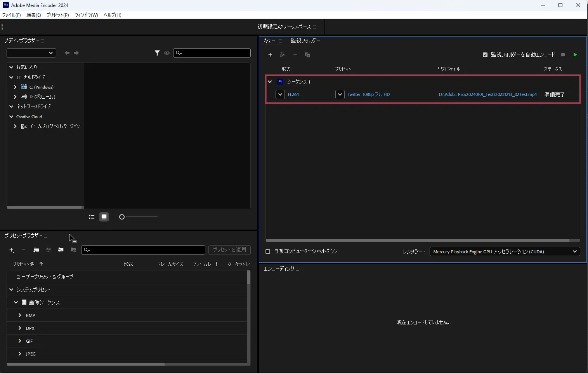This screenshot has width=588, height=373.
Task: Collapse 画像シーケンス preset group
Action: (16, 302)
